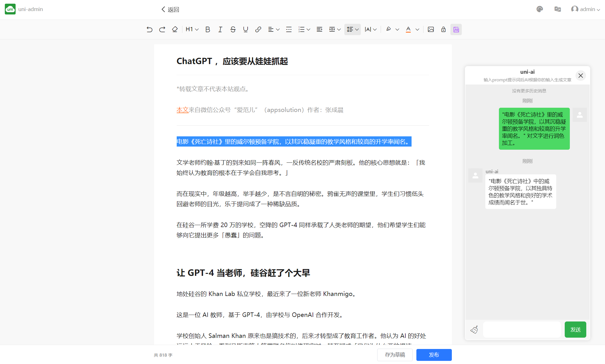The height and width of the screenshot is (364, 605).
Task: Open the orange 本文 hyperlink
Action: click(x=182, y=110)
